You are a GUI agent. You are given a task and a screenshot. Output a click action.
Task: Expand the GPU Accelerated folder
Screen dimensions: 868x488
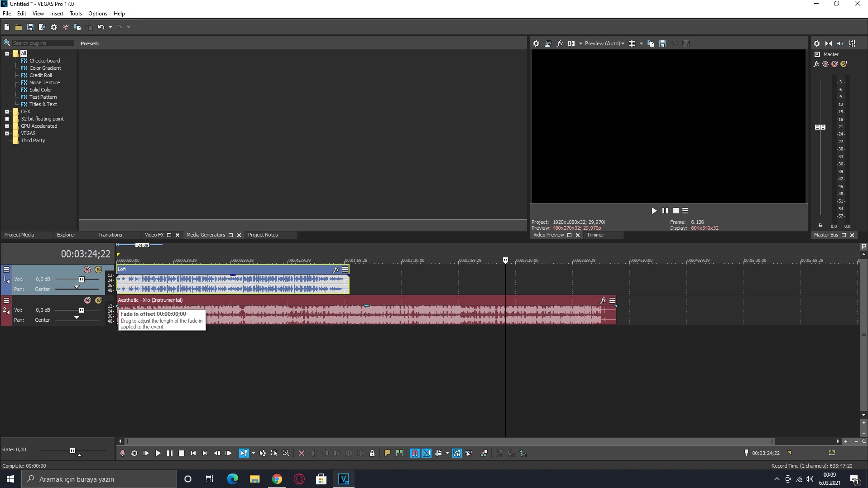[x=7, y=126]
